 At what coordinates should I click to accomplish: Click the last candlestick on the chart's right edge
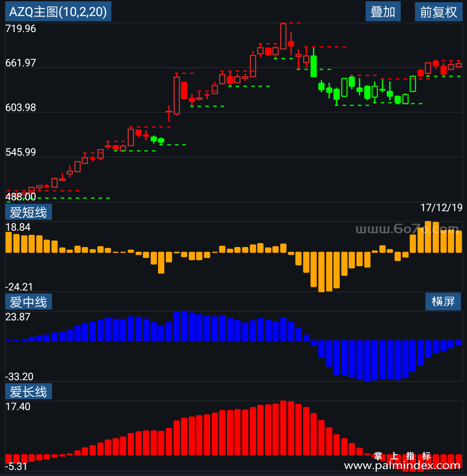[458, 65]
